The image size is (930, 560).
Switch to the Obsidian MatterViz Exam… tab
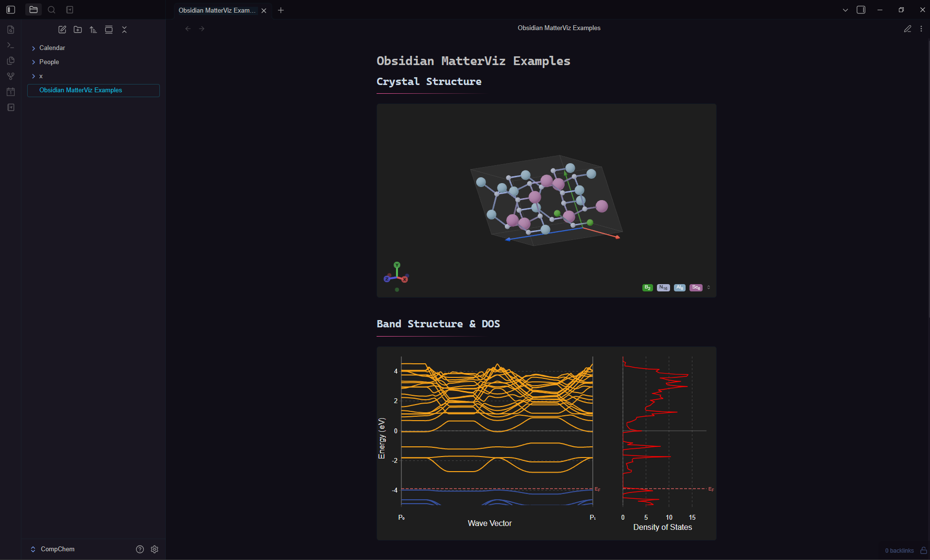tap(217, 10)
